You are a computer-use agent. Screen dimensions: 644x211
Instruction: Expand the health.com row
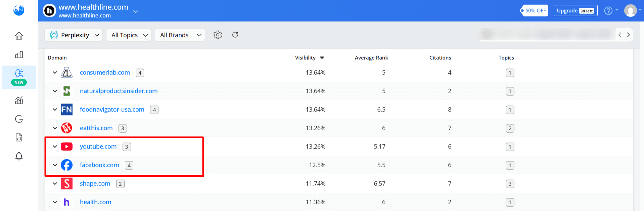[x=55, y=202]
